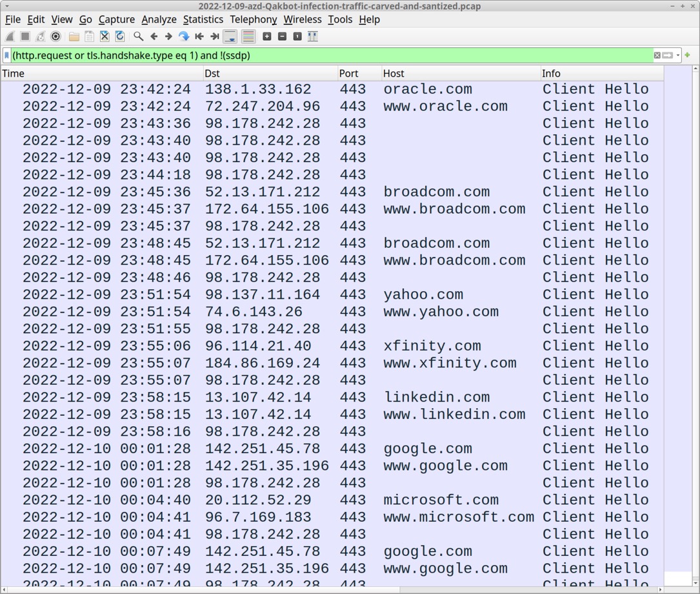
Task: Click the display filter text field
Action: point(331,56)
